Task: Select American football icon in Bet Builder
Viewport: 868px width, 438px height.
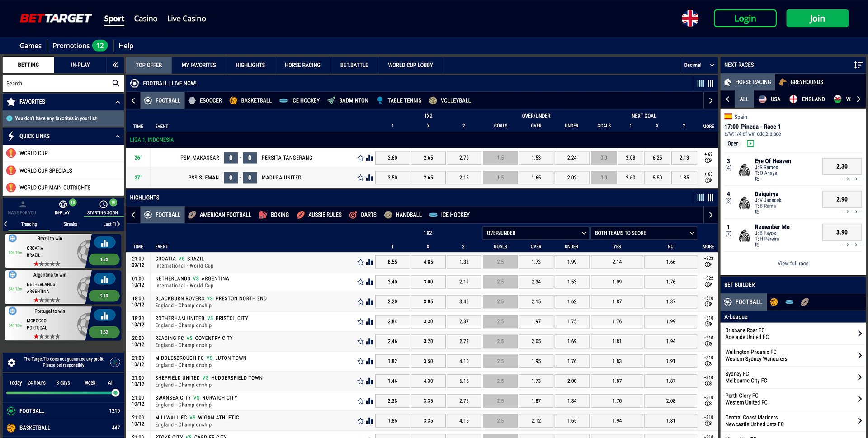Action: point(805,302)
